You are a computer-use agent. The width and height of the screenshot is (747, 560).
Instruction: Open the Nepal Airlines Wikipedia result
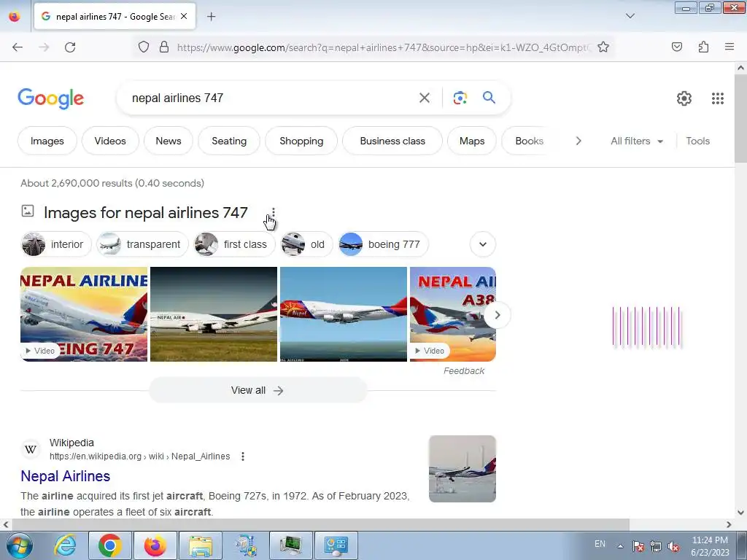[65, 476]
